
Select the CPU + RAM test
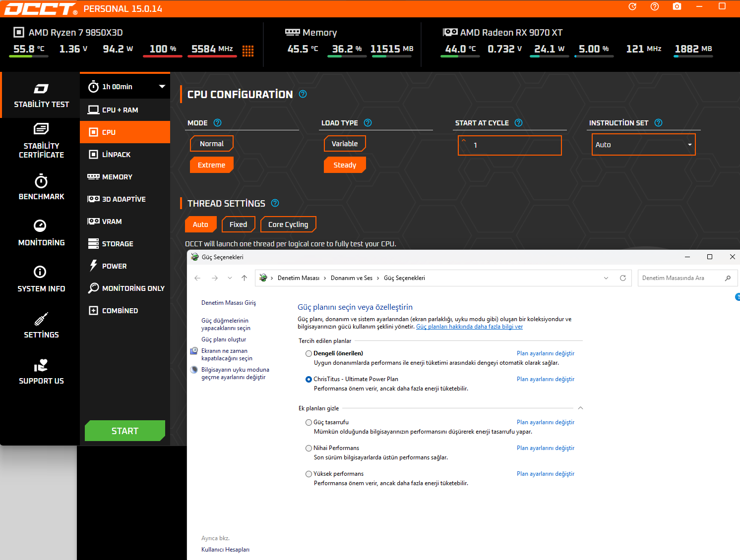coord(125,110)
